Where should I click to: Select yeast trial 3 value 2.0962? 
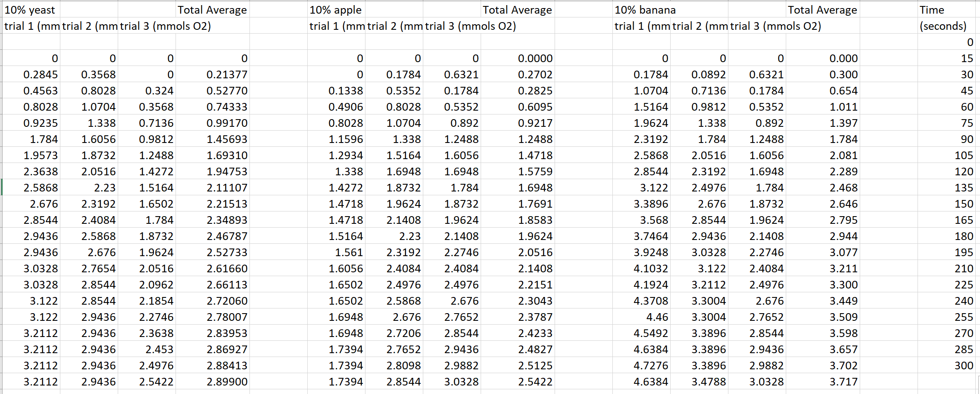click(x=147, y=285)
